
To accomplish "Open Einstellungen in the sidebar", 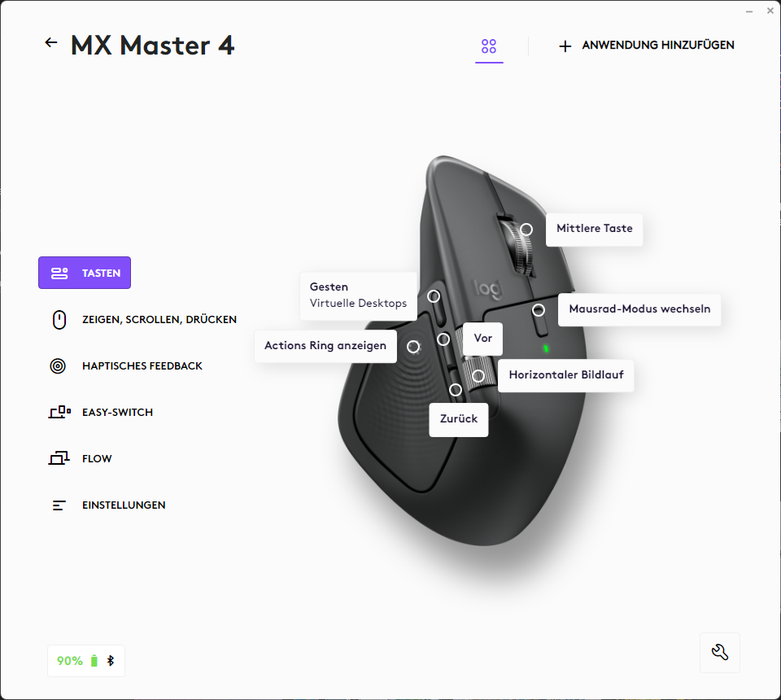I will [123, 505].
